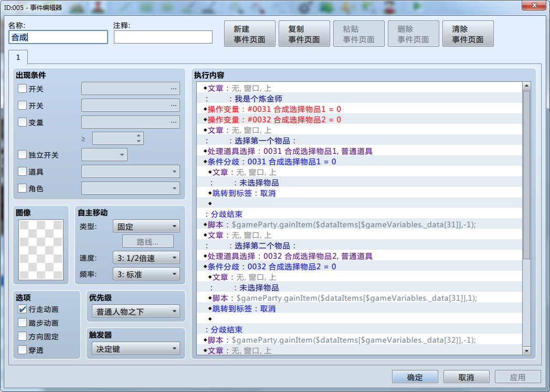Uncheck the 行走动画 option
Screen dimensions: 550x392
[x=22, y=309]
